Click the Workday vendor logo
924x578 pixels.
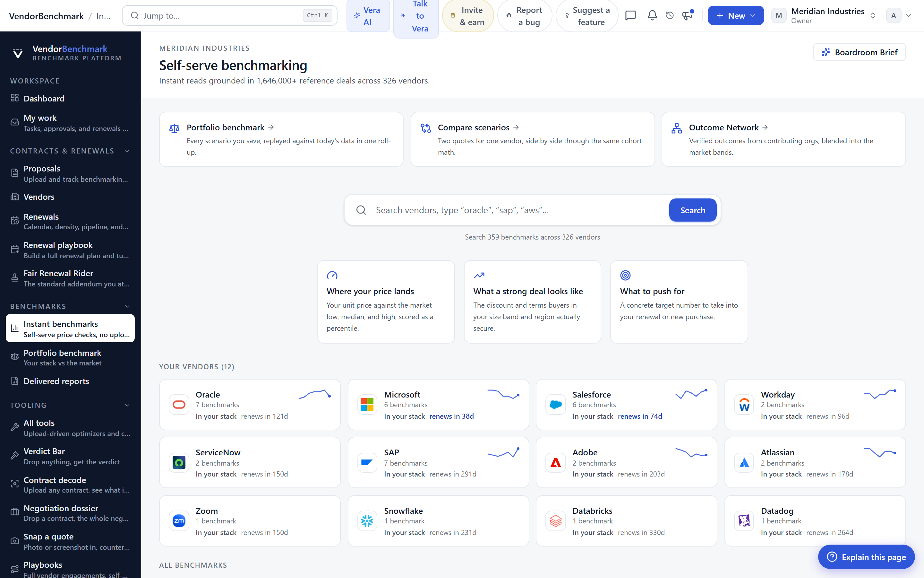(x=744, y=405)
